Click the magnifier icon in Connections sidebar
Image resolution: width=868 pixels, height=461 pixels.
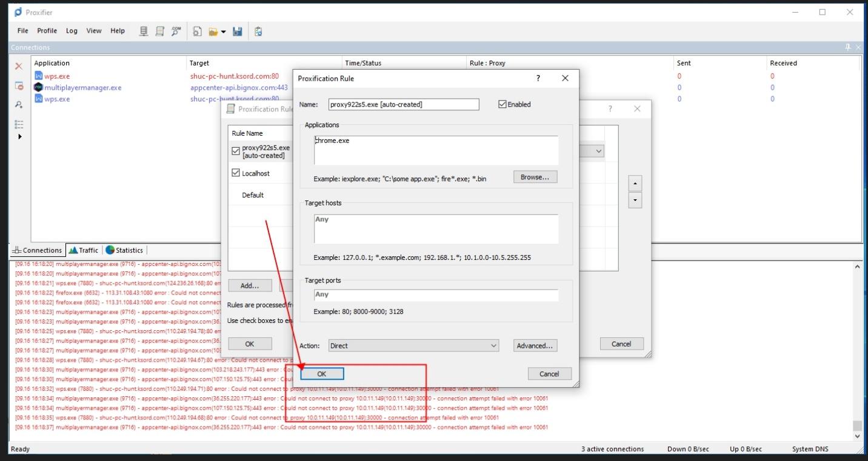pyautogui.click(x=19, y=105)
